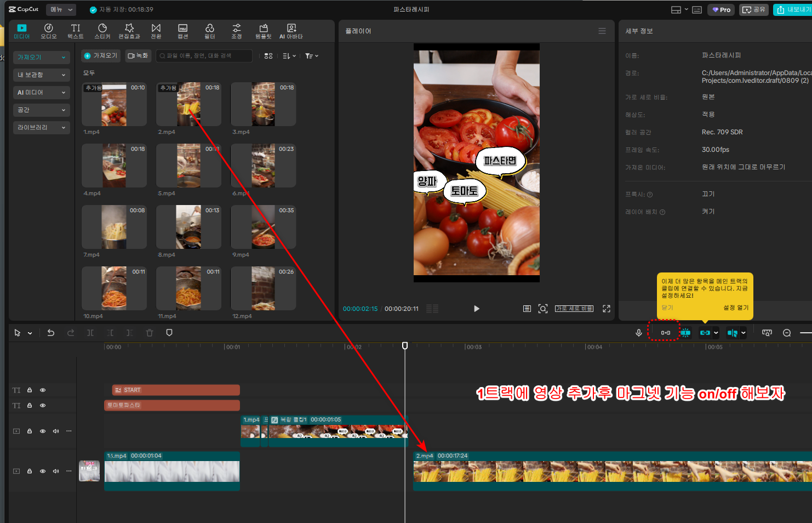Click the media search input field
The image size is (812, 523).
205,56
